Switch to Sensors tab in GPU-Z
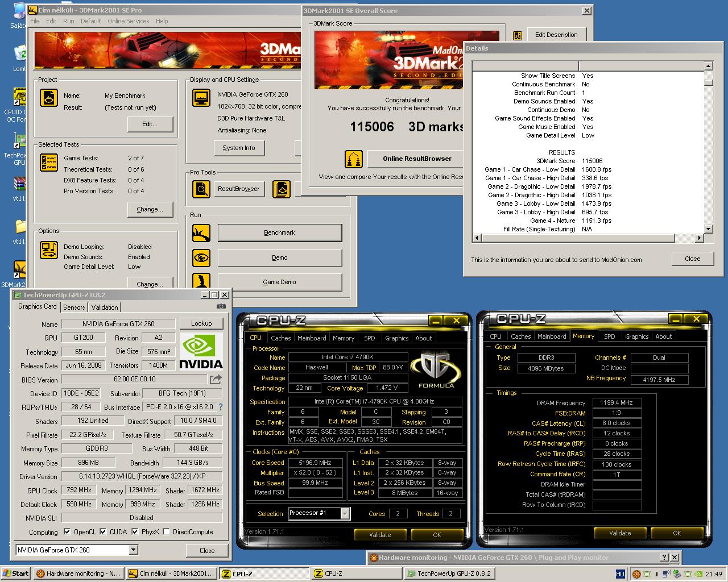 74,307
